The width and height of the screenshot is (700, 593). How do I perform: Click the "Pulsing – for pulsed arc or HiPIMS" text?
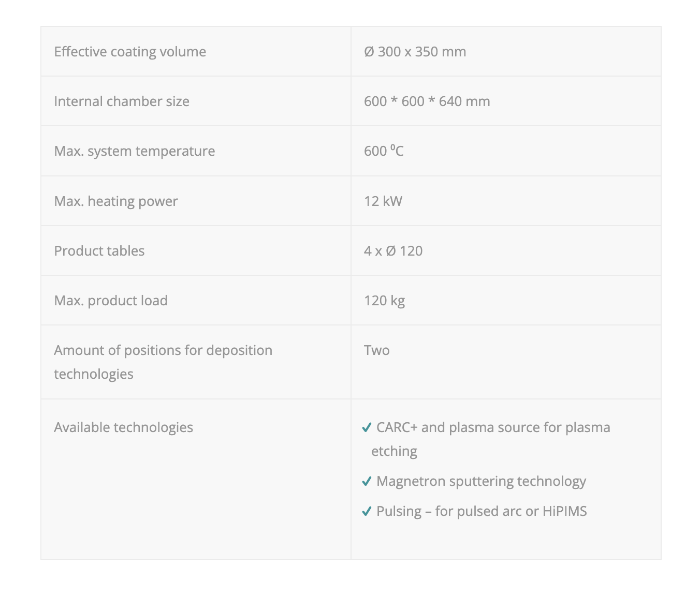coord(482,511)
